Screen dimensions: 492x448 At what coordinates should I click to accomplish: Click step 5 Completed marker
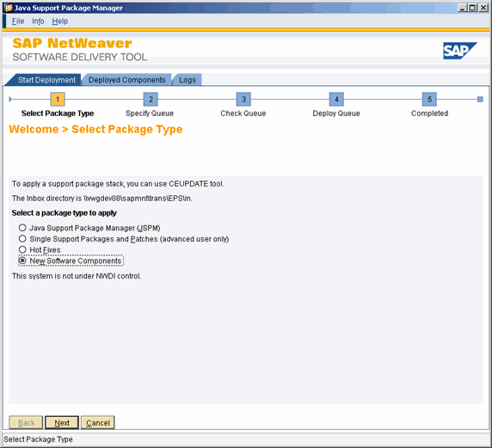pos(429,100)
